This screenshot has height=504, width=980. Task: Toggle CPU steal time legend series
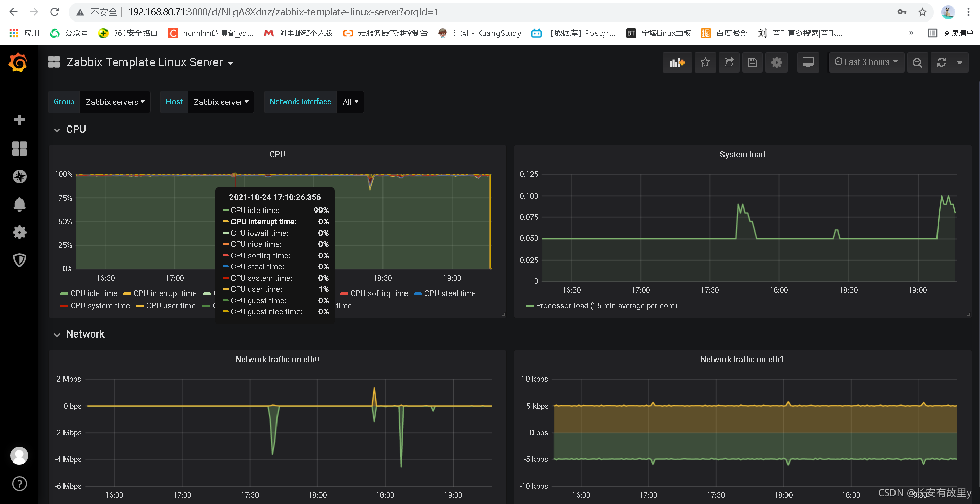coord(450,293)
